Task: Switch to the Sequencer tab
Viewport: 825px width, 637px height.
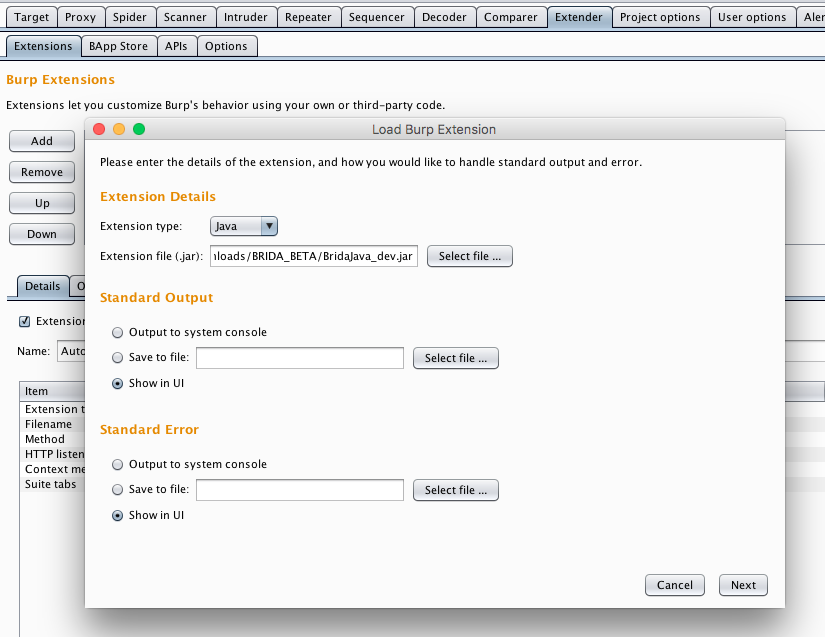Action: [x=377, y=16]
